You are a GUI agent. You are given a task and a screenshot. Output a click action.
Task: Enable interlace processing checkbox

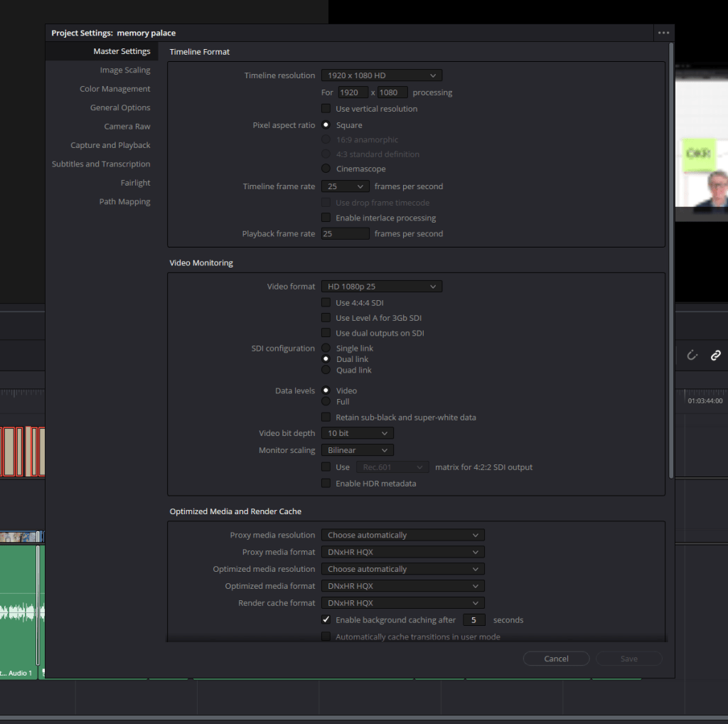326,218
